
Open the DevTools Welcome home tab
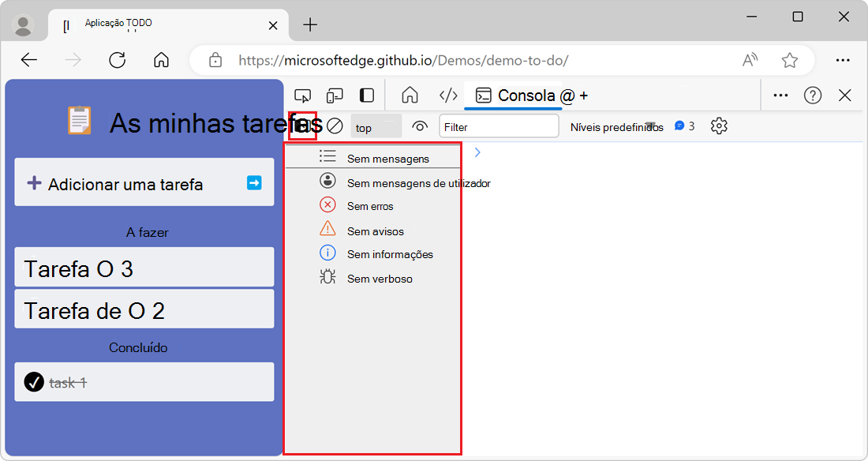[410, 96]
